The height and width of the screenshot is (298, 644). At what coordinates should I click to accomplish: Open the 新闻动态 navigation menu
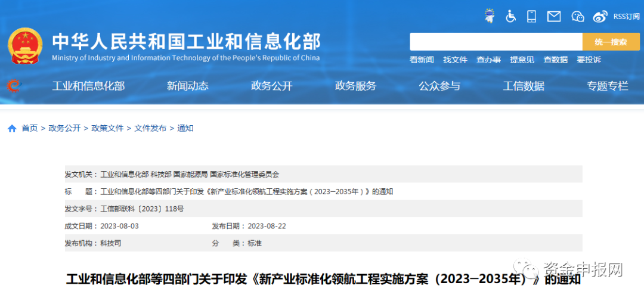[188, 86]
